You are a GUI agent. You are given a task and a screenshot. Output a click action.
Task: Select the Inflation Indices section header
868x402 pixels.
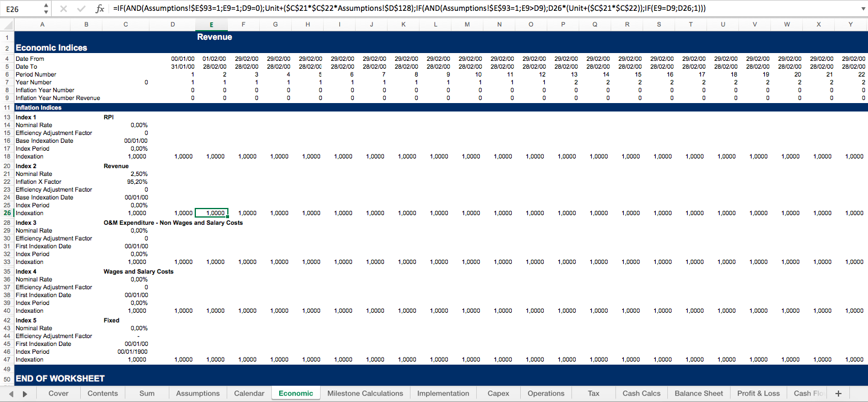[x=38, y=107]
